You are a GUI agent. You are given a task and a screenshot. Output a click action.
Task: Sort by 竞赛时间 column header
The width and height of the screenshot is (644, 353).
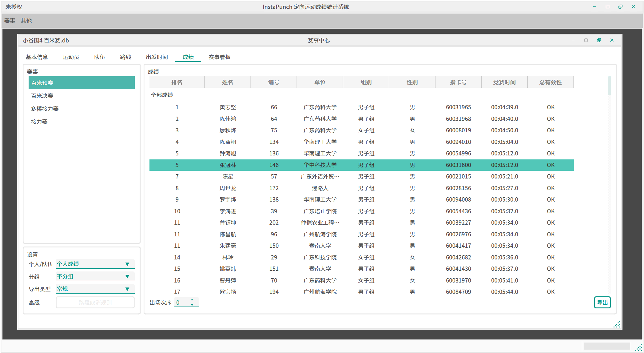[504, 82]
